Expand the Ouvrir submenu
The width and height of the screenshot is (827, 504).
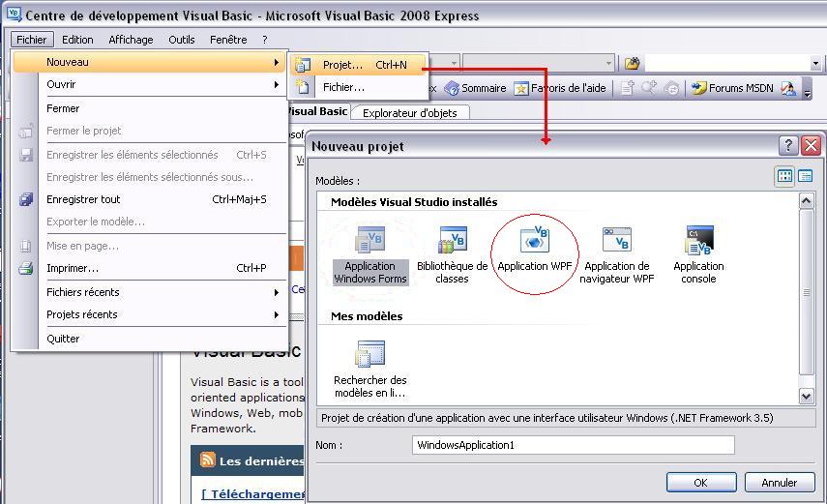[277, 84]
